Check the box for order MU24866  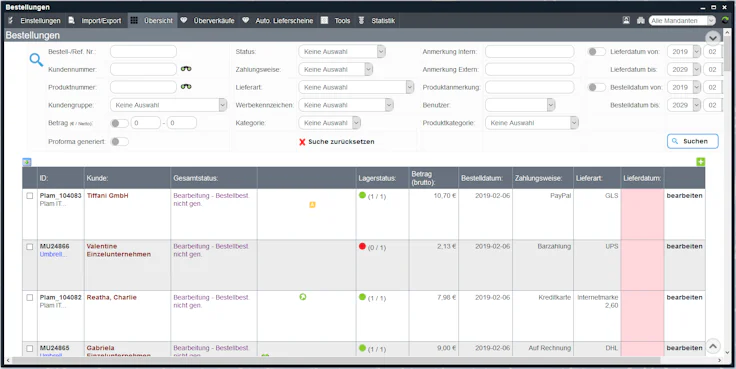(30, 246)
